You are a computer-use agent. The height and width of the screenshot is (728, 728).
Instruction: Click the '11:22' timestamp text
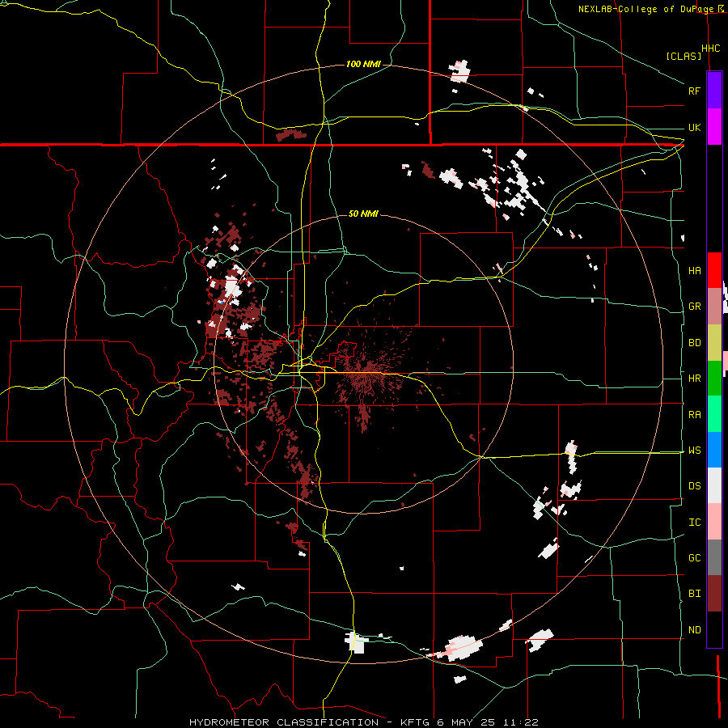(520, 722)
